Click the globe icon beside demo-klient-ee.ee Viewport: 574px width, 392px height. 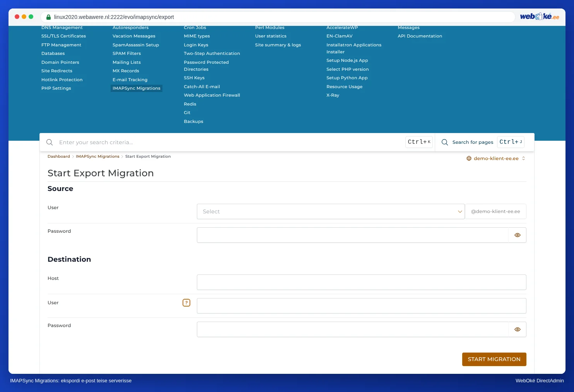tap(469, 159)
